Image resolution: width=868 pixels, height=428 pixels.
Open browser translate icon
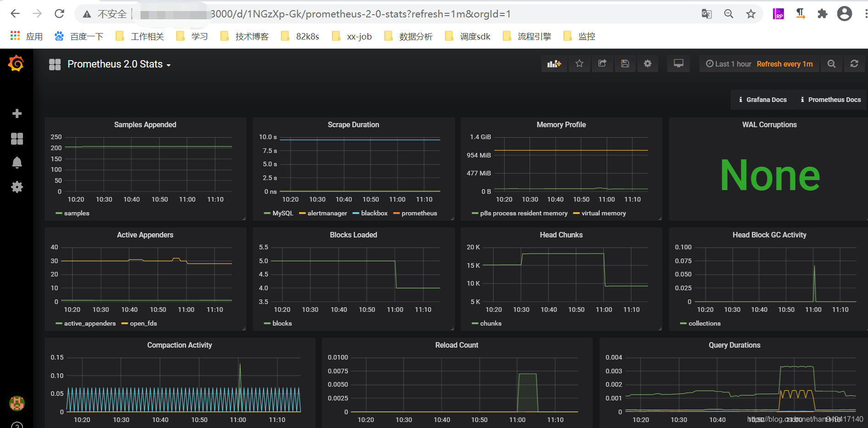coord(707,14)
